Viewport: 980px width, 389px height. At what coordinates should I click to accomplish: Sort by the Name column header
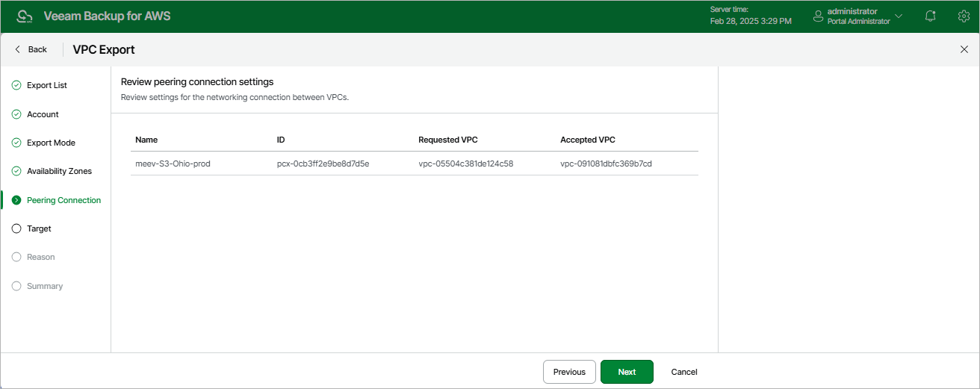[146, 140]
